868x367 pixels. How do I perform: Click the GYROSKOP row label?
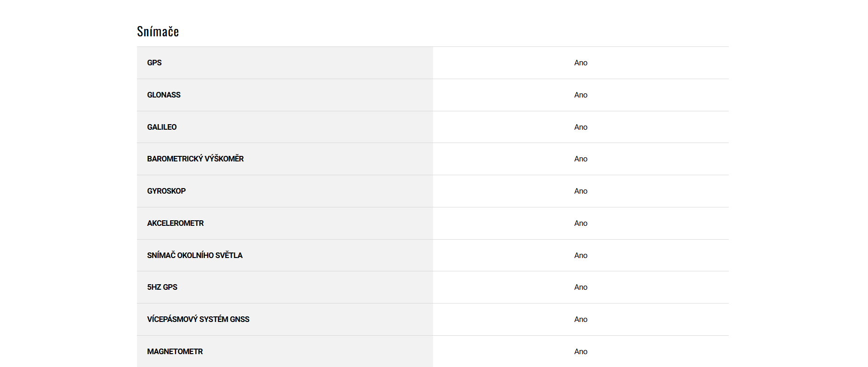tap(166, 191)
